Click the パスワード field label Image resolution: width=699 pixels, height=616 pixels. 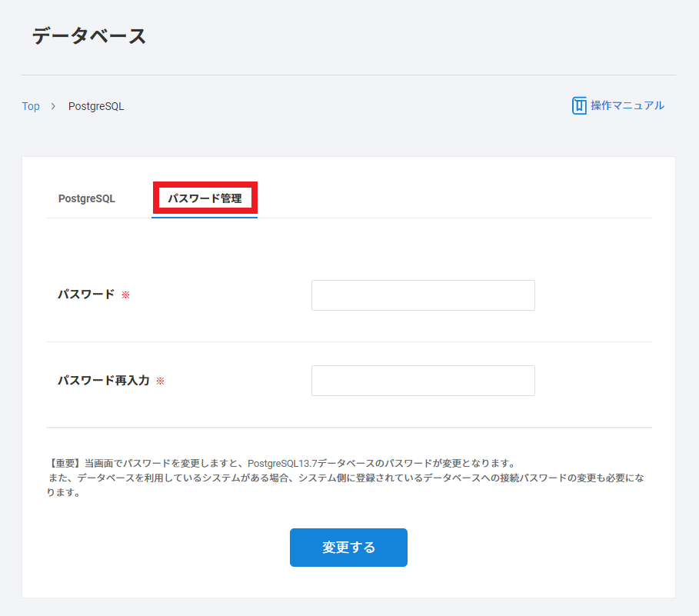(86, 295)
